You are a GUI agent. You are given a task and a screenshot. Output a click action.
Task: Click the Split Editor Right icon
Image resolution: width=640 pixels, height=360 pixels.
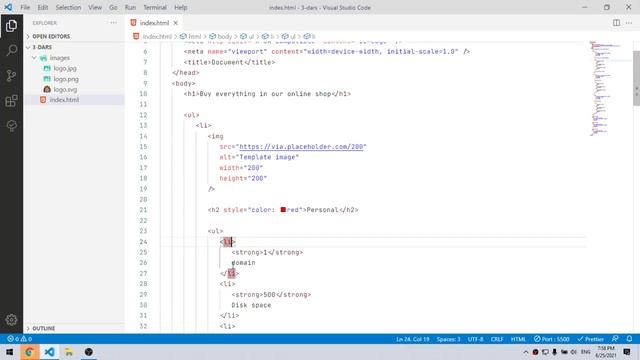616,23
